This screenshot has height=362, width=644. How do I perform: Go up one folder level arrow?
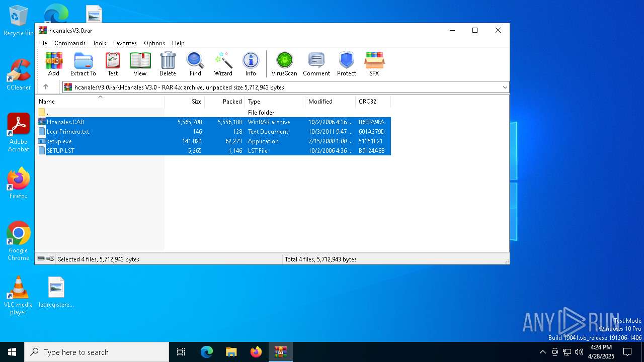(46, 87)
